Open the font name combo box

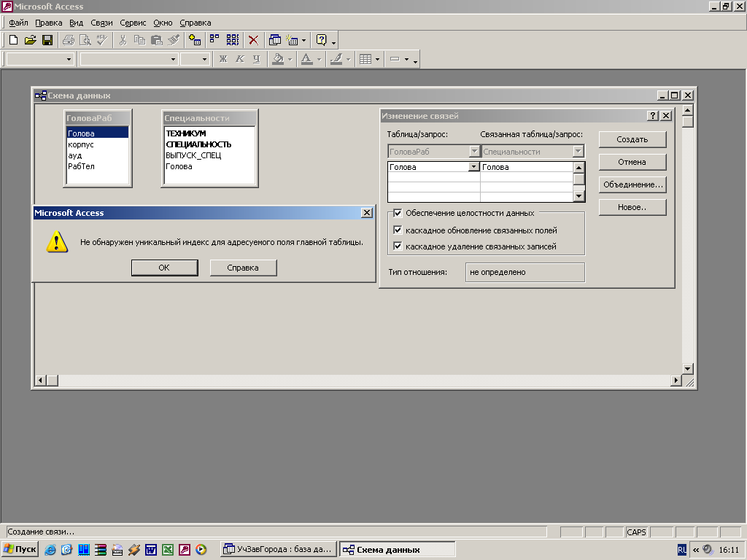pos(128,59)
